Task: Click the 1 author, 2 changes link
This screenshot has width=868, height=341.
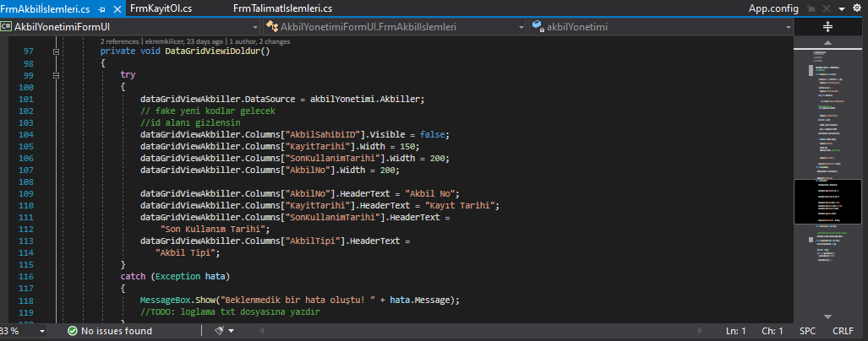Action: click(259, 41)
